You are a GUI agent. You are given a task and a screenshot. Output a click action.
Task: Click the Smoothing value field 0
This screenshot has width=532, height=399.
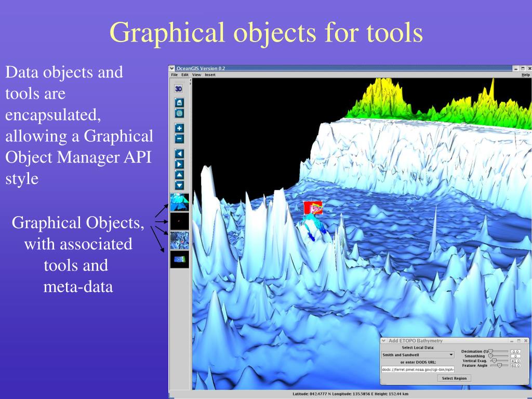coord(516,356)
